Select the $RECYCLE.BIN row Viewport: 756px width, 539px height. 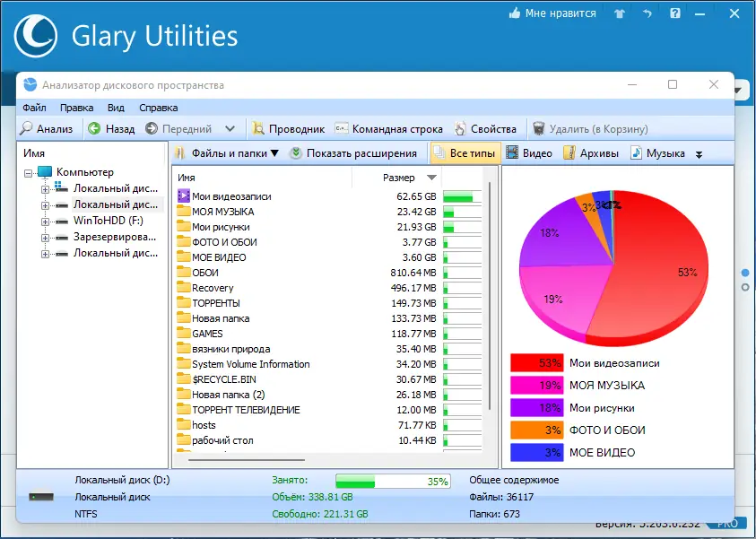point(329,379)
